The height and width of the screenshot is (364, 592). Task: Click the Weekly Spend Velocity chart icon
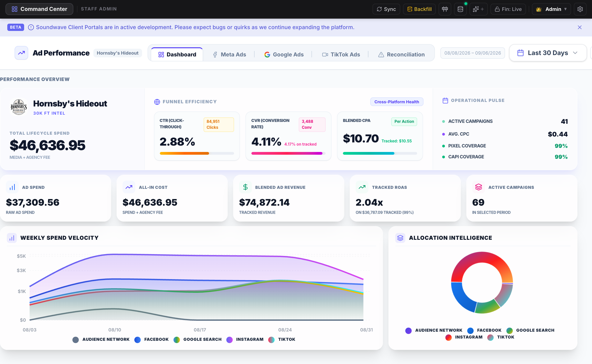(x=12, y=238)
